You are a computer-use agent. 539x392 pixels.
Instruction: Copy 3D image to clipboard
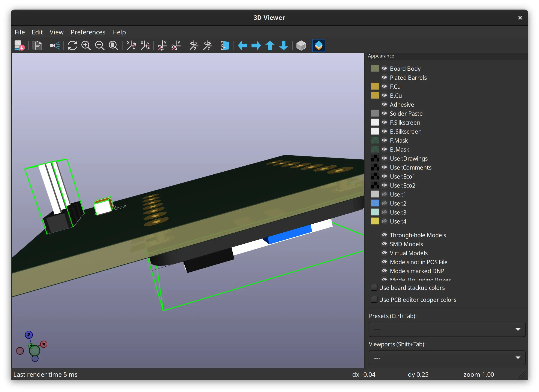[37, 45]
